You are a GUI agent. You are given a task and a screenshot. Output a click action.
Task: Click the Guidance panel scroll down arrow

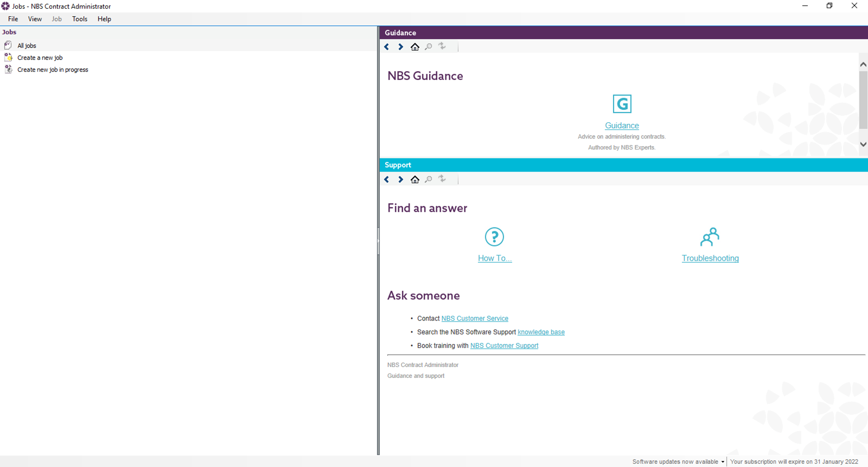click(863, 144)
